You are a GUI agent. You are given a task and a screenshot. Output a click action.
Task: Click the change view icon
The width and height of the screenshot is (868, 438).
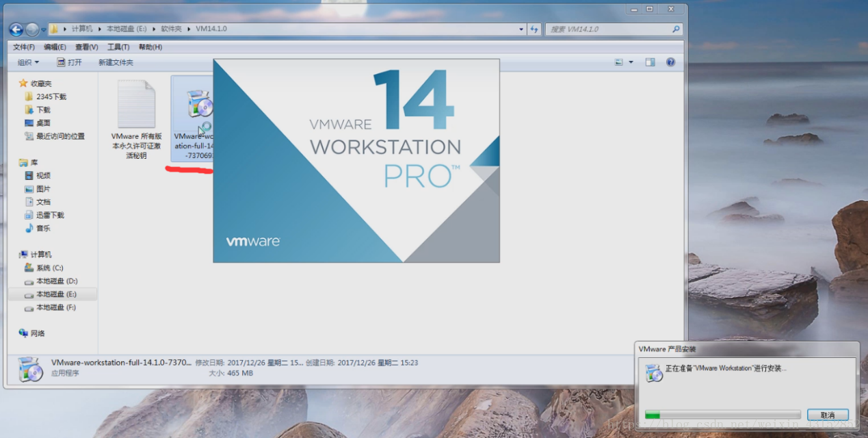point(619,62)
